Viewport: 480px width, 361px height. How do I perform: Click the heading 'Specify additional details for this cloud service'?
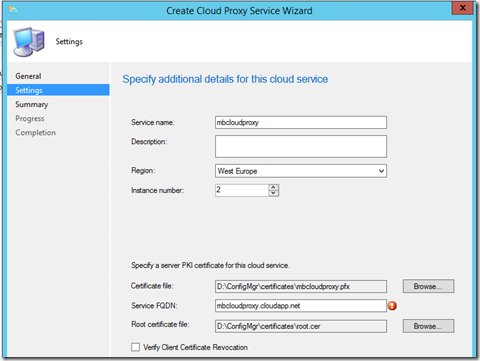tap(225, 79)
